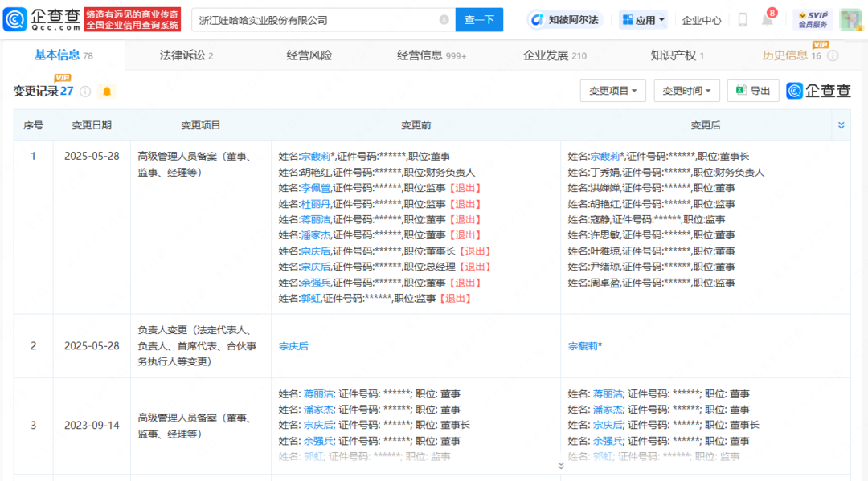Open the notification bell with 8 badge
The height and width of the screenshot is (481, 868).
point(767,20)
